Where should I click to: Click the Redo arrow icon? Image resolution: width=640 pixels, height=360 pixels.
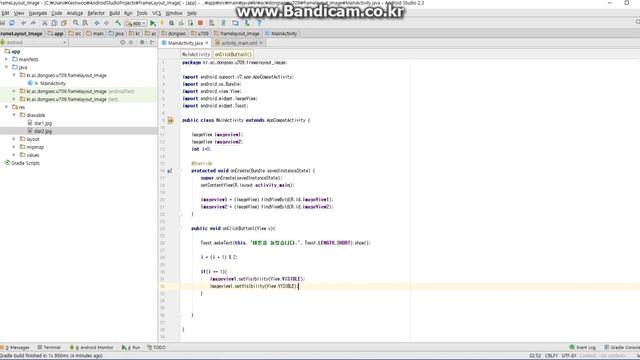33,23
